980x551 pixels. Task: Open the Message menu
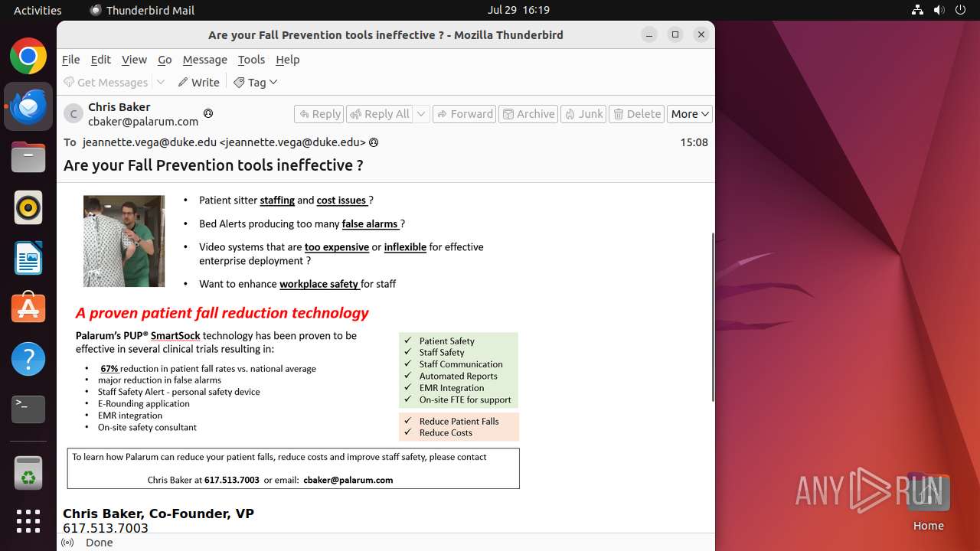(x=204, y=60)
